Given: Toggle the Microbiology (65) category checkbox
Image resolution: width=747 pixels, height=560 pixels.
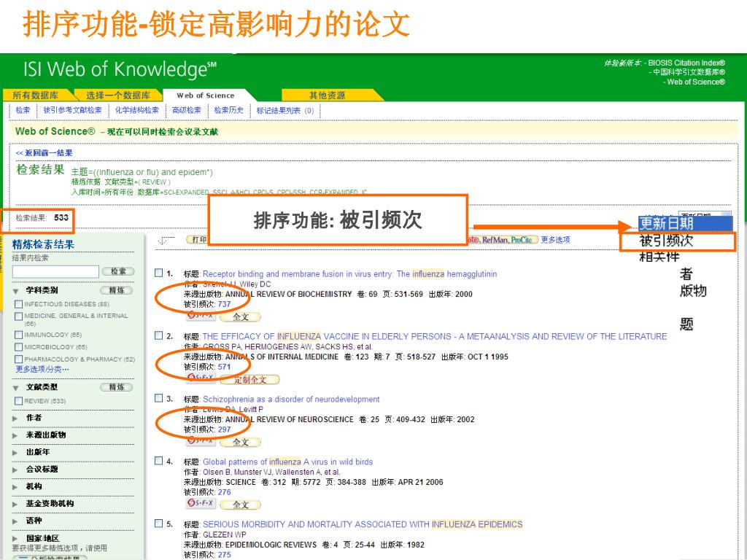Looking at the screenshot, I should pos(18,347).
